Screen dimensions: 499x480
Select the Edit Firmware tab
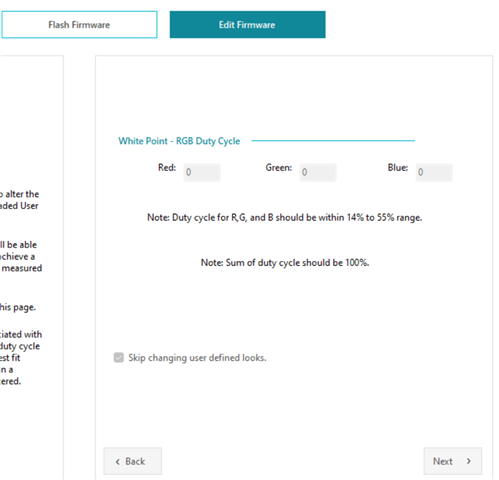click(x=247, y=25)
